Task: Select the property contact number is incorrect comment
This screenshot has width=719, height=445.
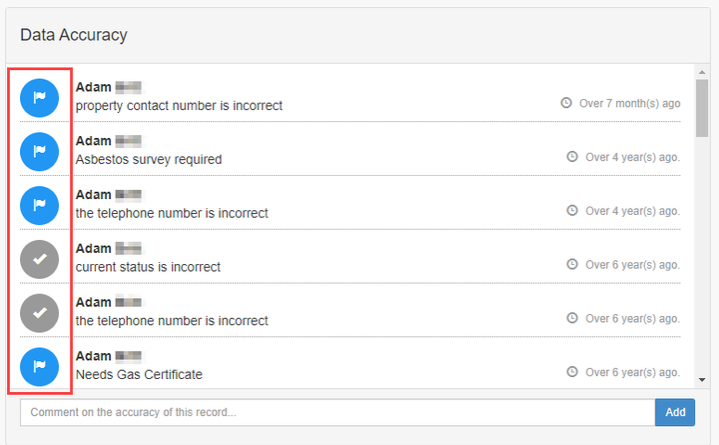Action: tap(179, 105)
